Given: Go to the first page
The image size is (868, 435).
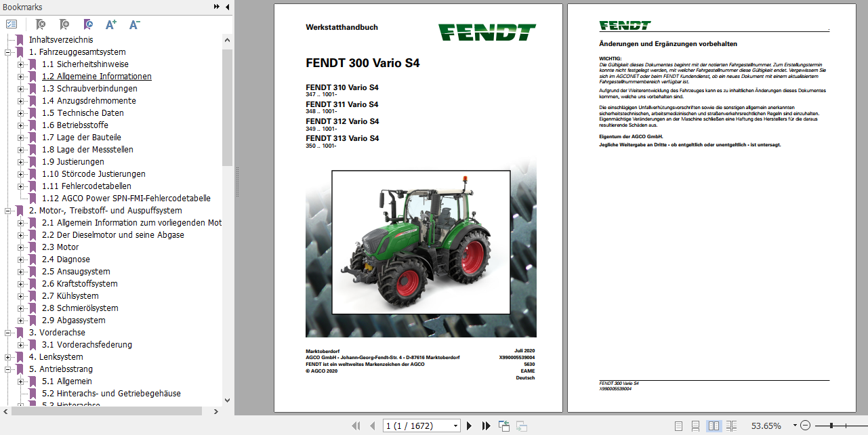Looking at the screenshot, I should click(x=356, y=426).
